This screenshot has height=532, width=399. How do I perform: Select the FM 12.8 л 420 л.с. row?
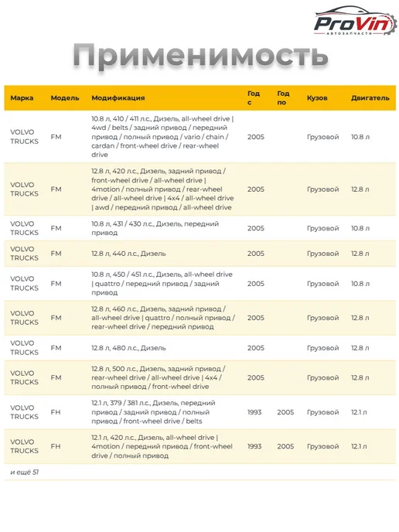(x=199, y=189)
